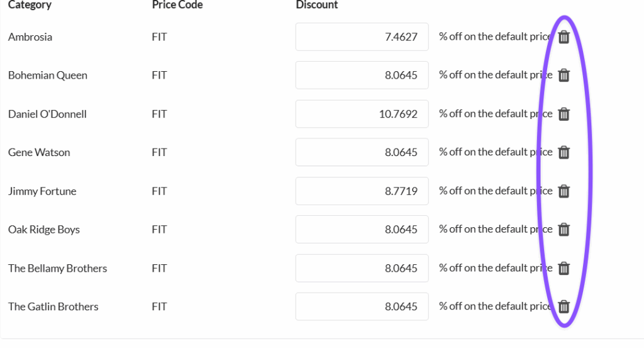This screenshot has height=348, width=644.
Task: Remove the Daniel O'Donnell discount entry
Action: [564, 114]
